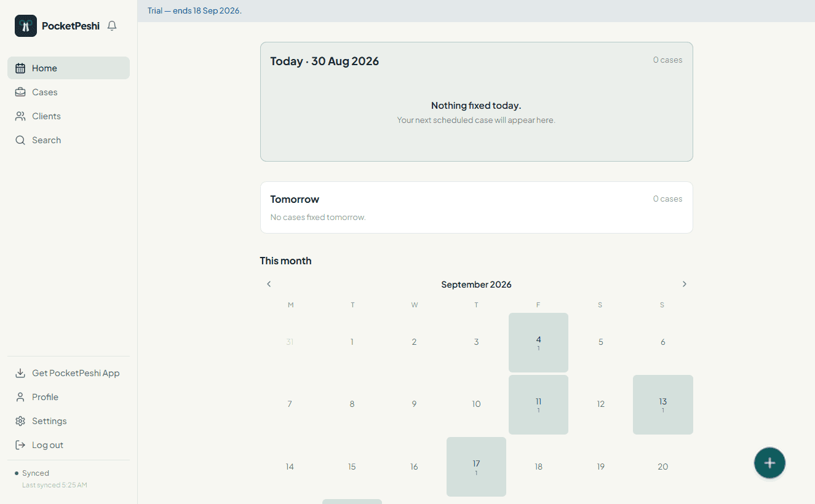This screenshot has height=504, width=815.
Task: Select calendar day 1
Action: (x=352, y=342)
